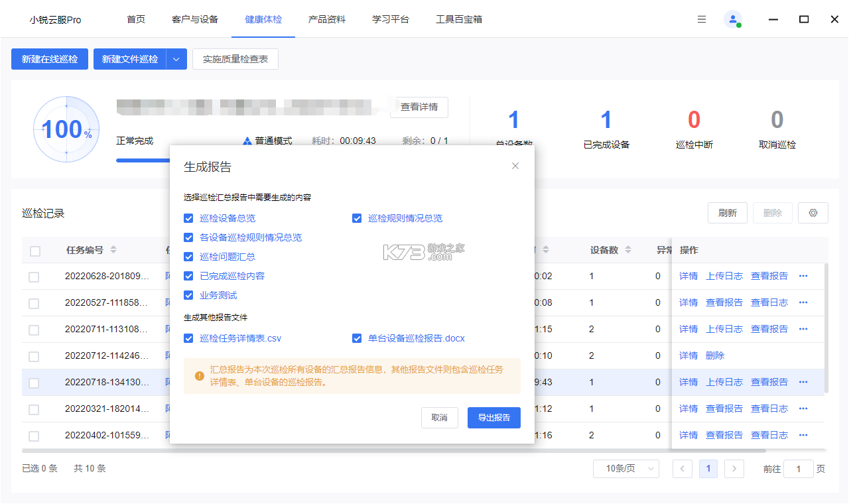The width and height of the screenshot is (849, 504).
Task: Switch to 工具百宝箱 tab
Action: 459,19
